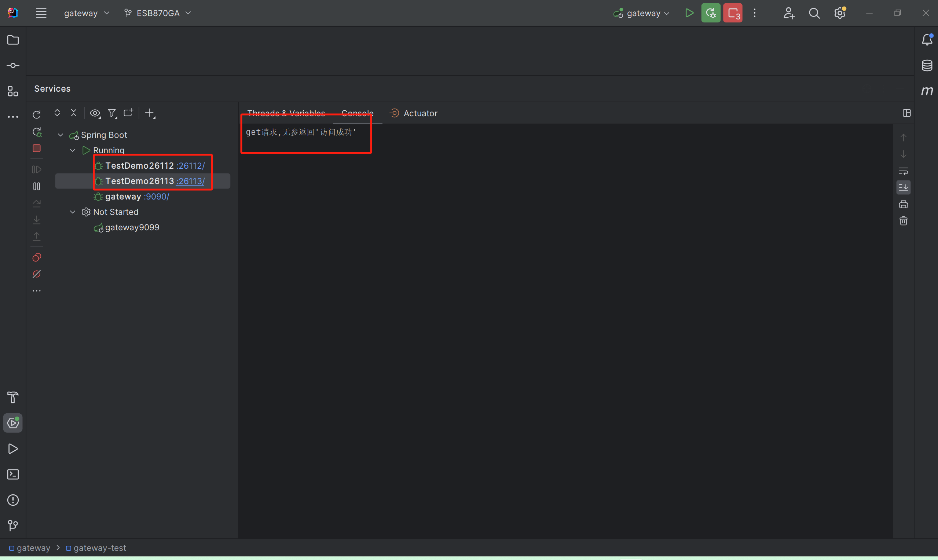Click View Breakpoints red circles icon
This screenshot has width=938, height=560.
click(37, 257)
